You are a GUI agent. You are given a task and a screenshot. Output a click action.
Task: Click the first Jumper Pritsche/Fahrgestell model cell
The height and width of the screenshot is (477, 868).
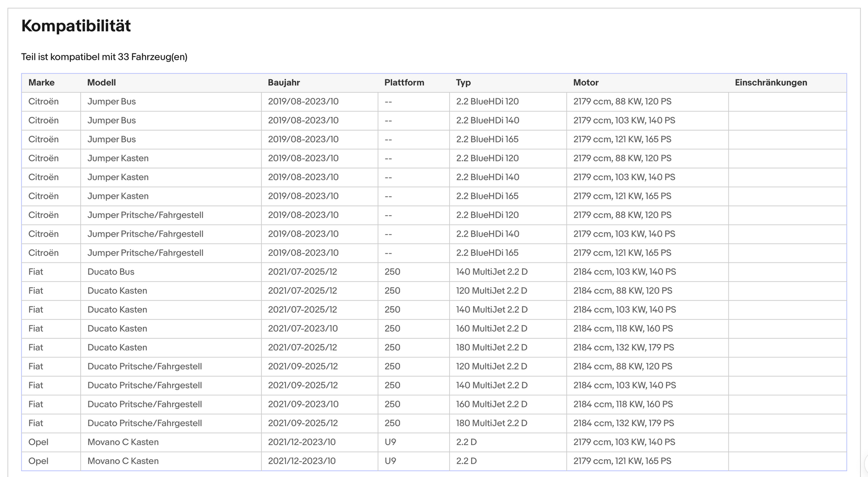click(x=171, y=215)
